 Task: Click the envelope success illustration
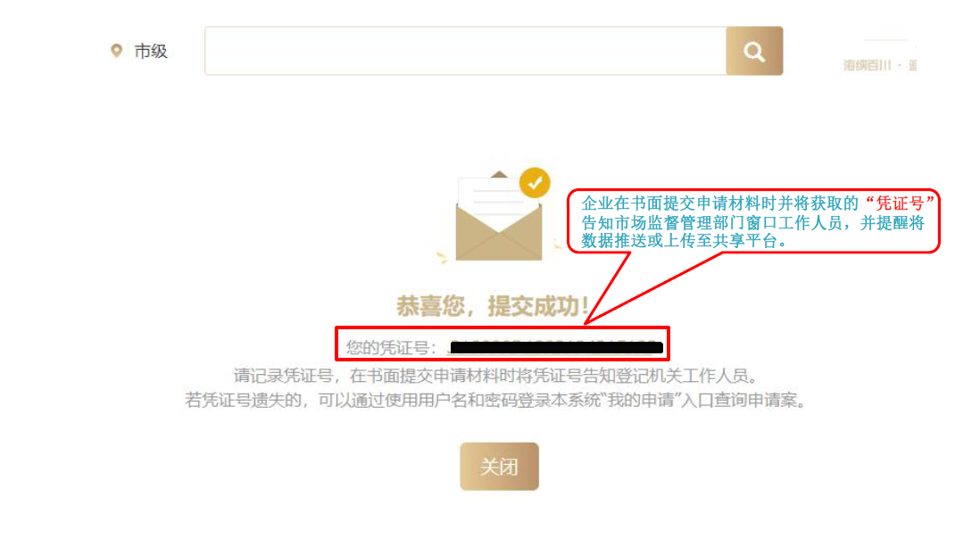click(499, 216)
